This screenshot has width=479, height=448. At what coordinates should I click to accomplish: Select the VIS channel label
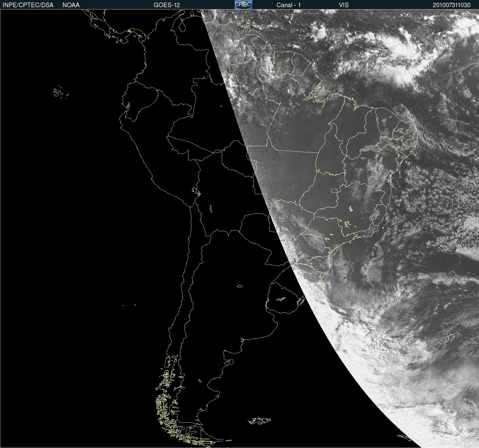[344, 5]
